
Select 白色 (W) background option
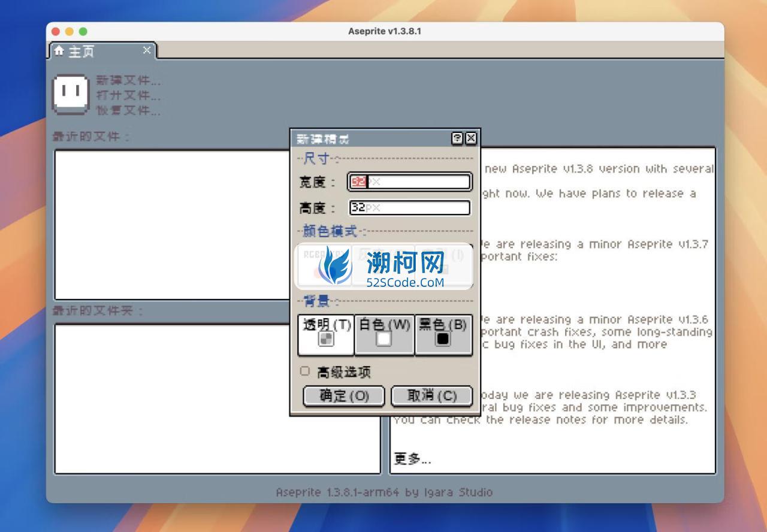[x=384, y=334]
